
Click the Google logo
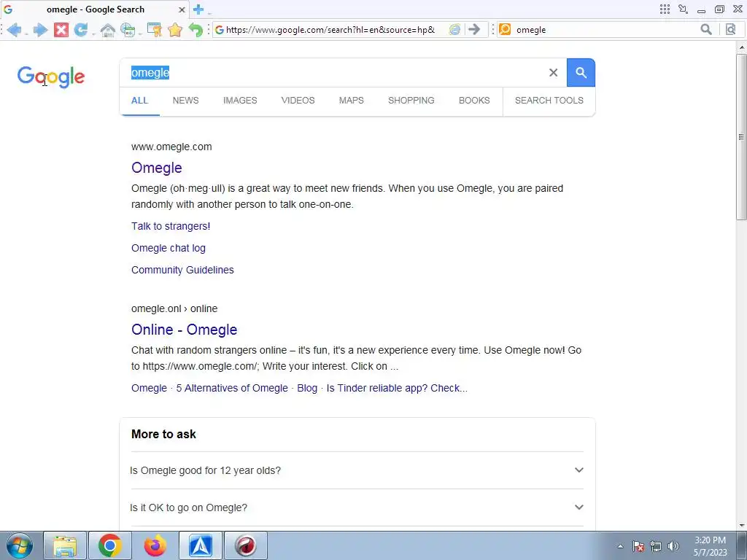pyautogui.click(x=51, y=77)
